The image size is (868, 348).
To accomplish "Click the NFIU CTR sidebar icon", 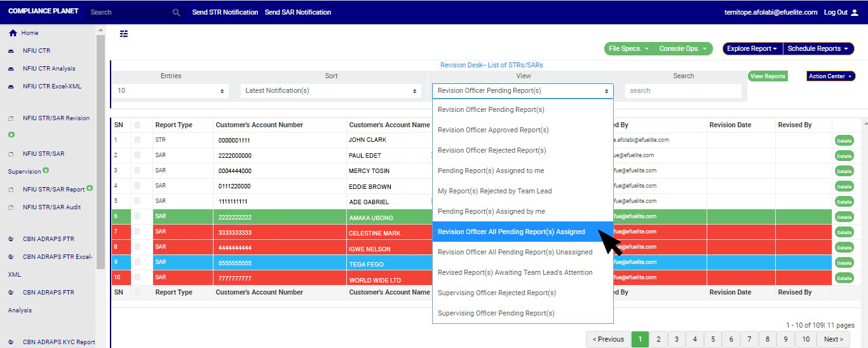I will tap(11, 51).
